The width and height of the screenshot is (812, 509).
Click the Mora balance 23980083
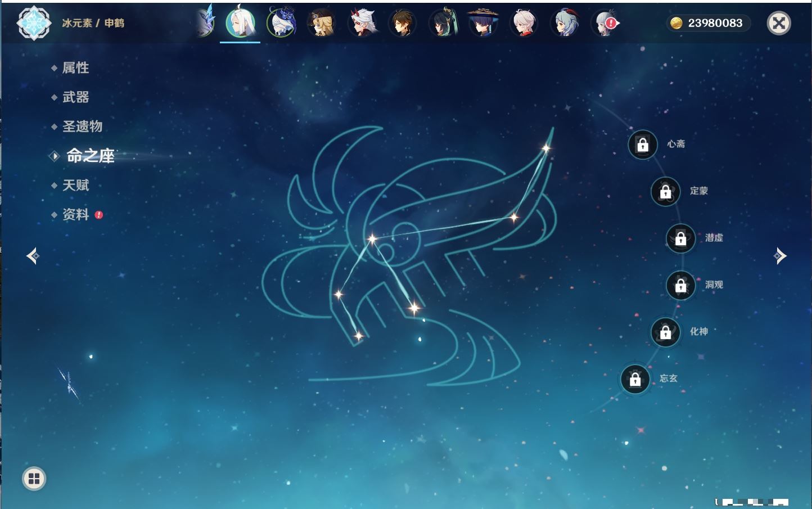click(715, 23)
